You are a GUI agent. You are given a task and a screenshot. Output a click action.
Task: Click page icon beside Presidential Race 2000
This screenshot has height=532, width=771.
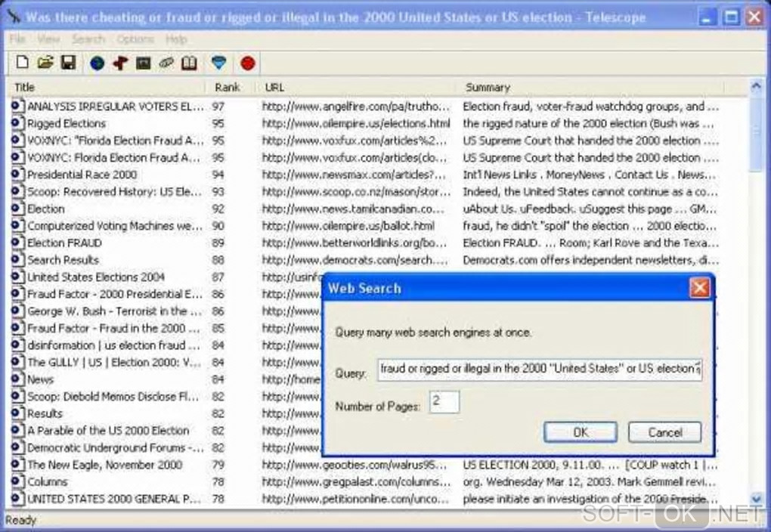(x=17, y=174)
